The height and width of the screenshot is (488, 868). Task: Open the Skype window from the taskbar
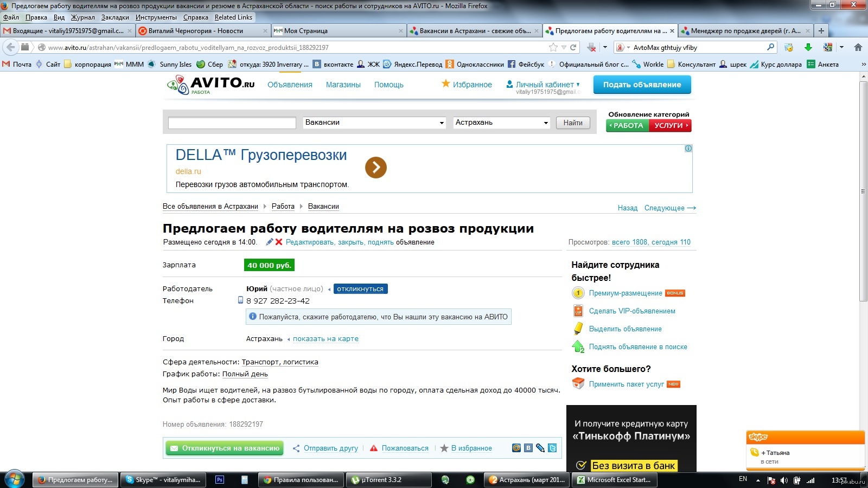pos(163,480)
